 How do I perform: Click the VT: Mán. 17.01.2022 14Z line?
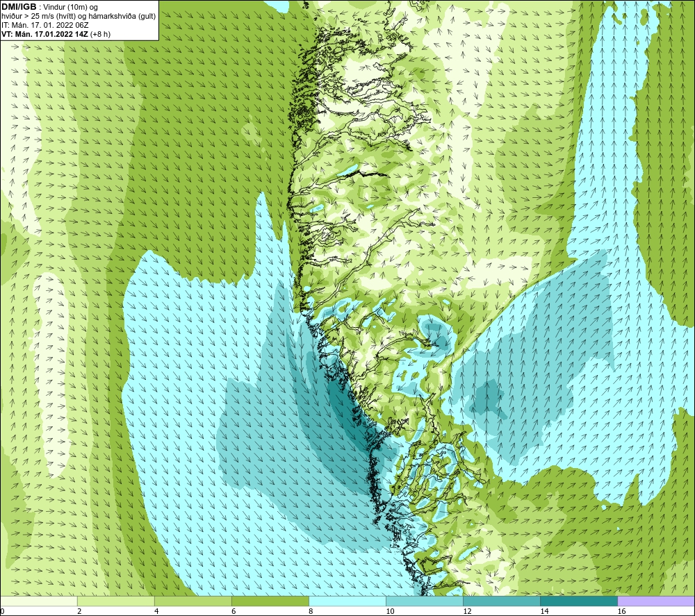tap(56, 33)
